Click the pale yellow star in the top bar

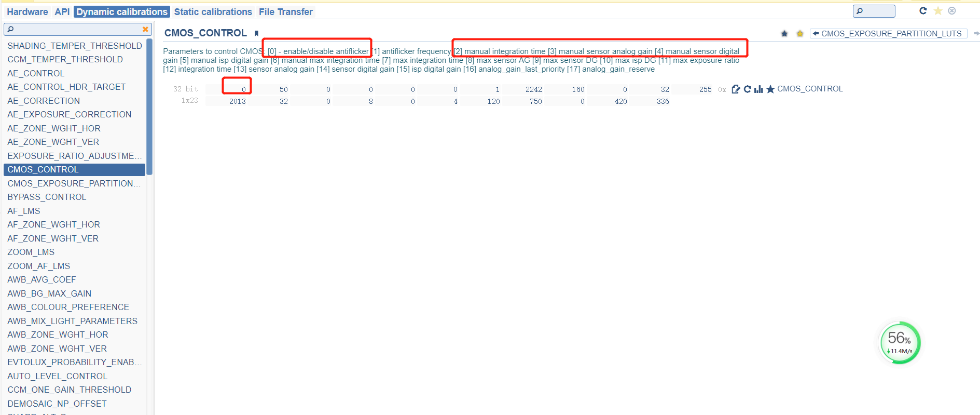coord(938,11)
